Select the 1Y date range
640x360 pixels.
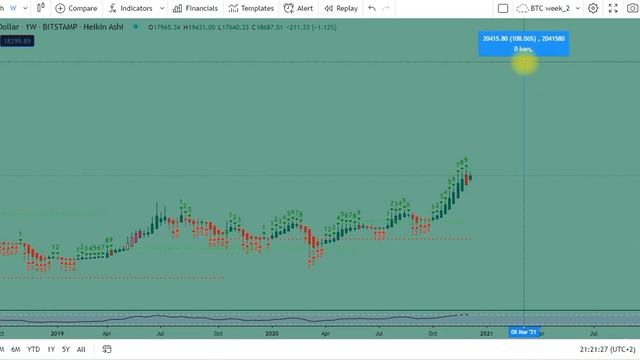[51, 349]
